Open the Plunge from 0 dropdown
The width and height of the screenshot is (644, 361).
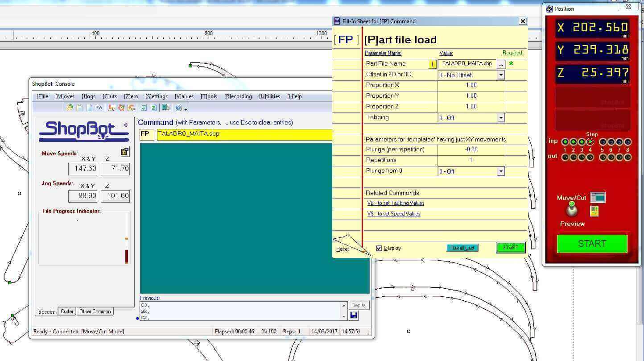tap(501, 171)
